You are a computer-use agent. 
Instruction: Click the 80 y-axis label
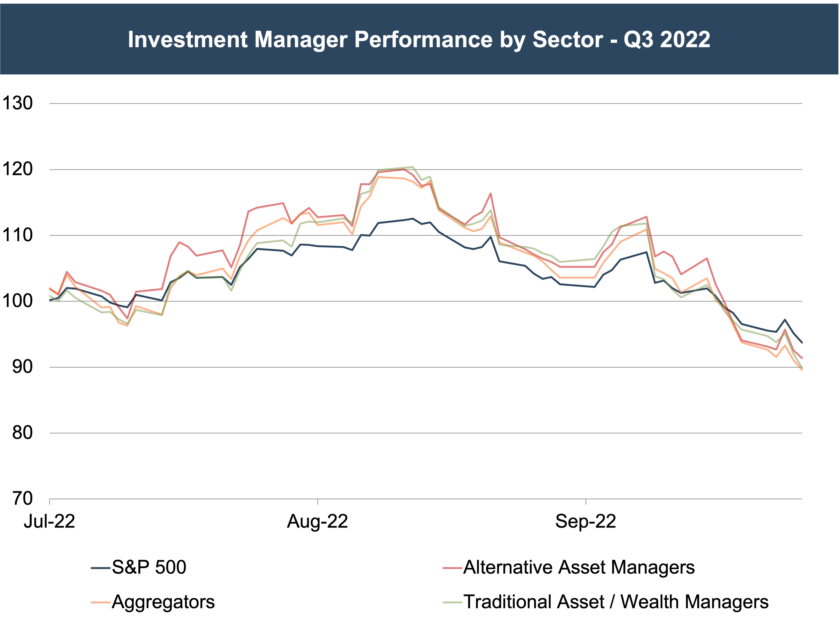pyautogui.click(x=22, y=433)
